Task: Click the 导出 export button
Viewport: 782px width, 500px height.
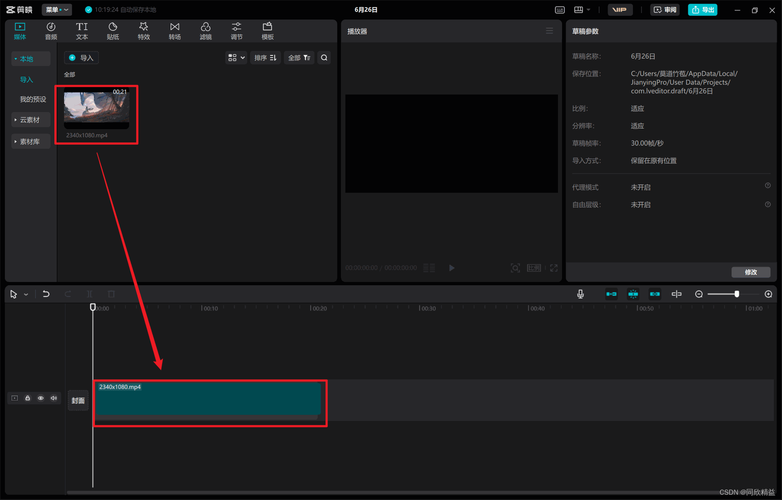Action: pyautogui.click(x=702, y=9)
